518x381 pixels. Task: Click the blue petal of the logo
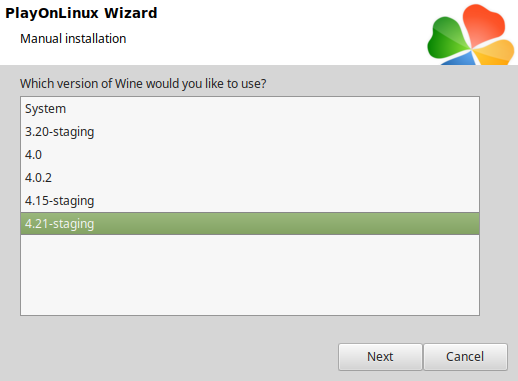[x=460, y=60]
